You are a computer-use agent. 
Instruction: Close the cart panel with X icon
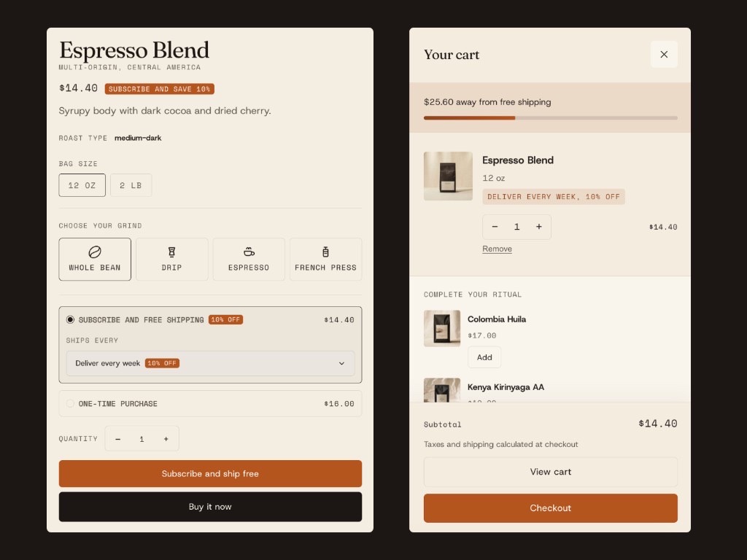pyautogui.click(x=664, y=54)
